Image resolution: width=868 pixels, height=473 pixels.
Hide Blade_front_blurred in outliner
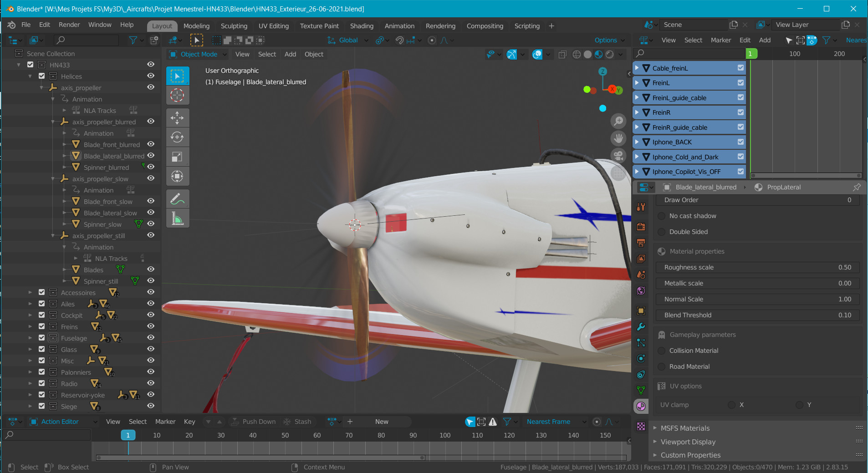[151, 144]
